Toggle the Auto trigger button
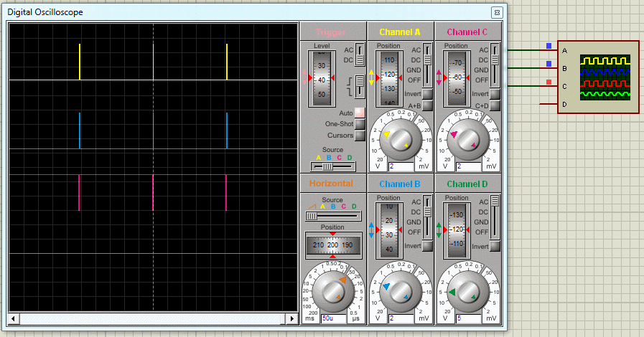This screenshot has width=644, height=337. click(x=360, y=113)
